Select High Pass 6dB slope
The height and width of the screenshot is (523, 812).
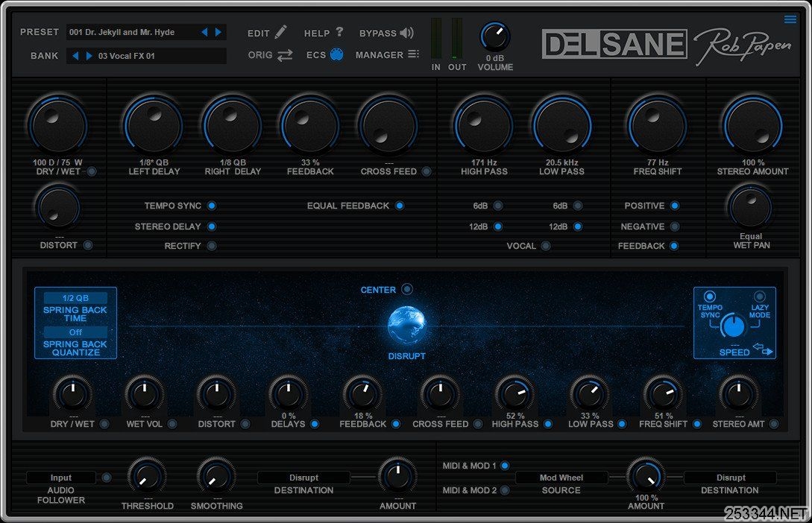tap(498, 206)
